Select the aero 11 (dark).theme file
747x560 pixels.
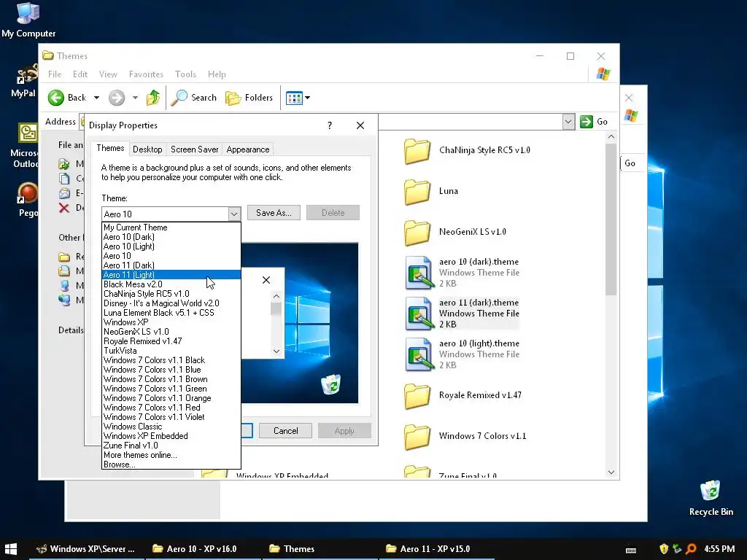point(462,314)
